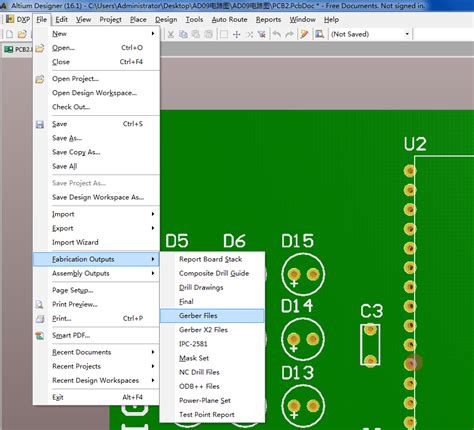Switch to the PCB2 document tab
Screen dimensions: 474x430
[17, 49]
